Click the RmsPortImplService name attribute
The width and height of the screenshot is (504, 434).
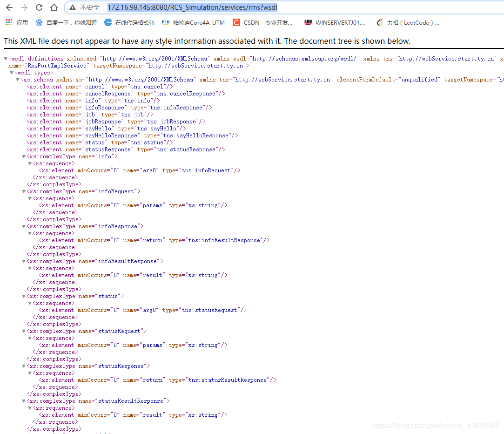click(x=49, y=66)
